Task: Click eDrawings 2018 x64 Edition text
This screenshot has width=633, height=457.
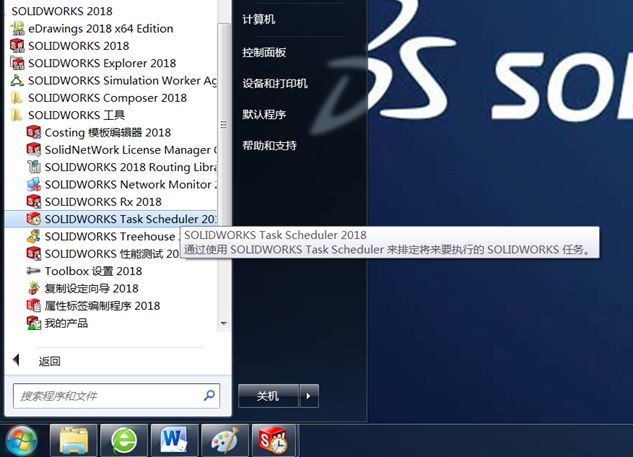Action: 101,29
